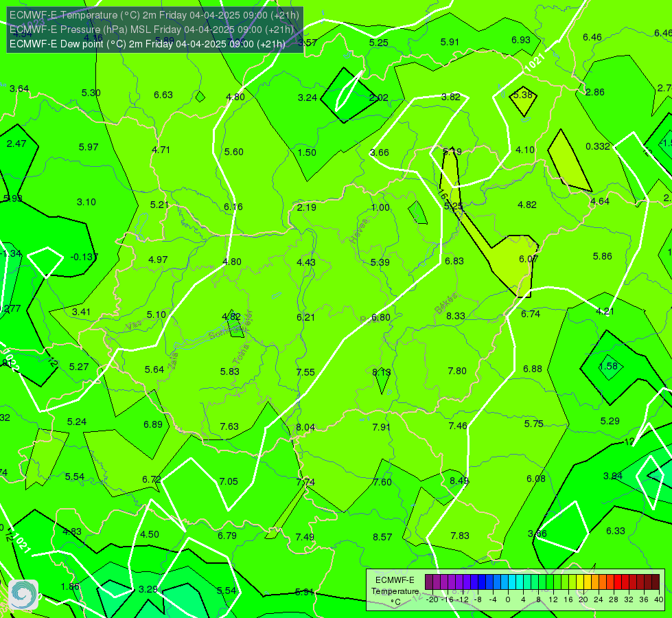The height and width of the screenshot is (618, 672).
Task: Select the ECMWF-E Pressure MSL layer label
Action: click(x=151, y=30)
